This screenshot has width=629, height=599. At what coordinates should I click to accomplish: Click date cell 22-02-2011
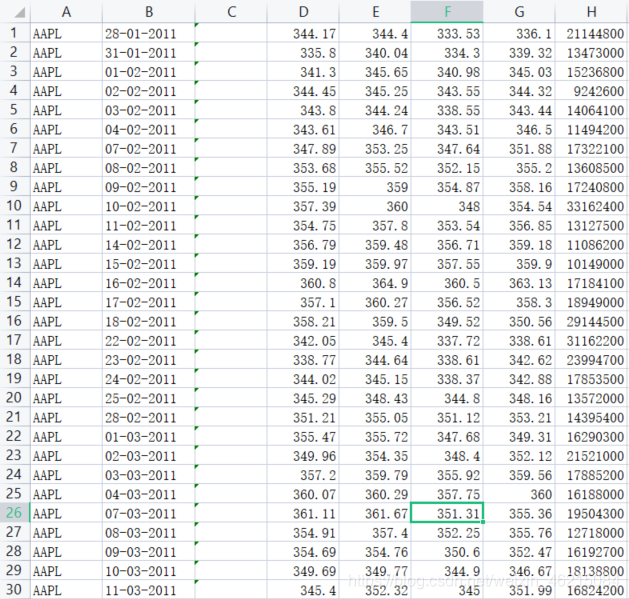(149, 340)
